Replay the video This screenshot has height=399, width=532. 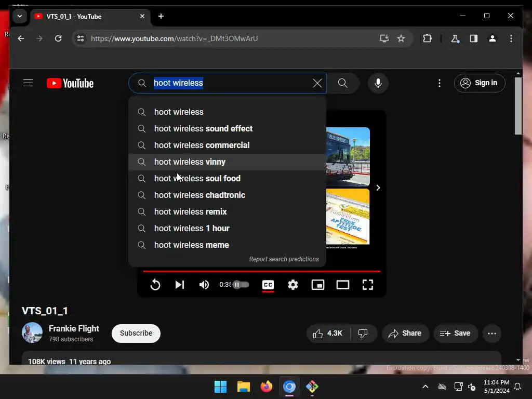coord(155,285)
